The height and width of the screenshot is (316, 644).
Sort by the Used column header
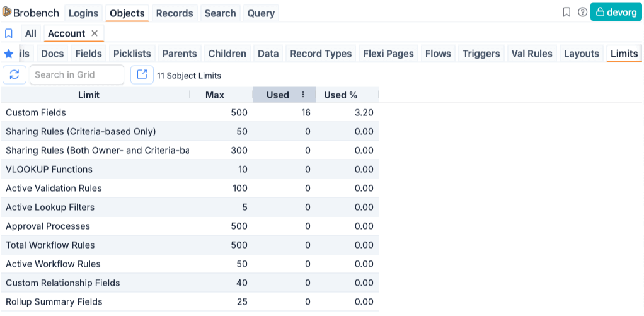[278, 95]
